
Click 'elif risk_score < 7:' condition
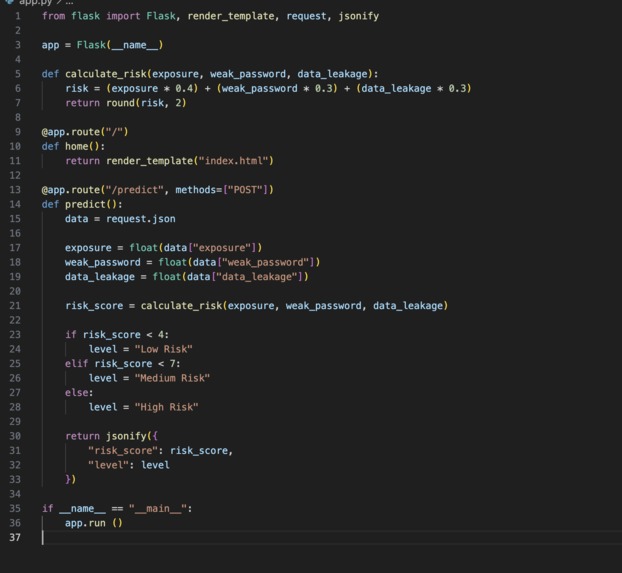click(123, 364)
